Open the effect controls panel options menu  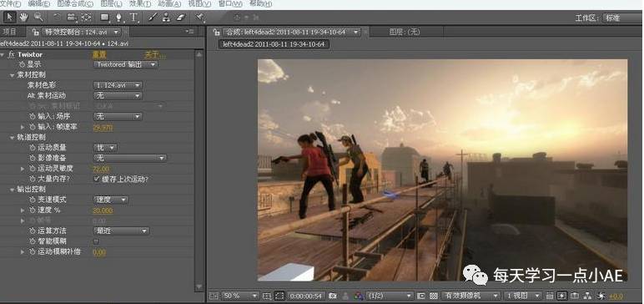pyautogui.click(x=189, y=31)
